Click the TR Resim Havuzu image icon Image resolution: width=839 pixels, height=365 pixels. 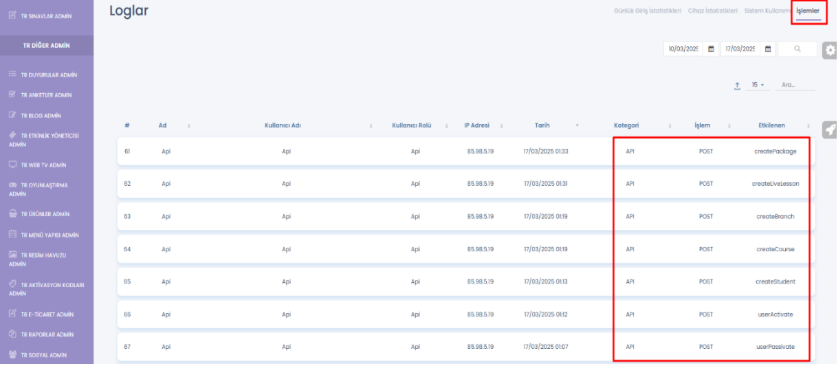pos(13,255)
